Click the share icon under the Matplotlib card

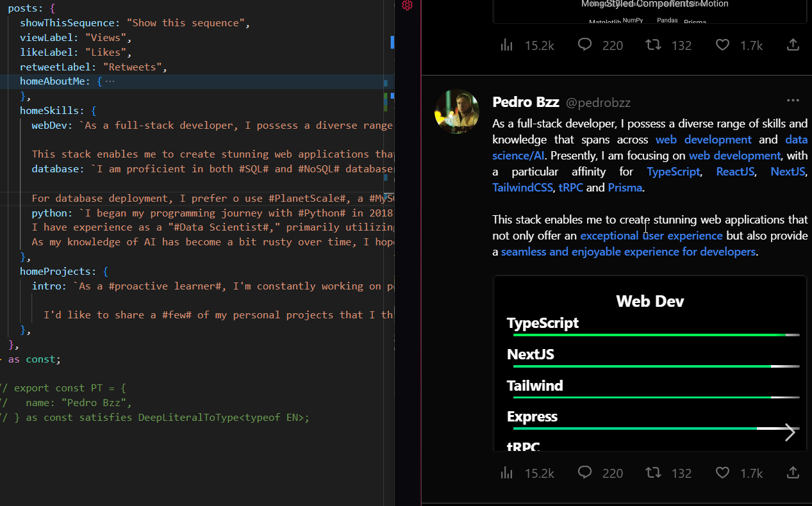tap(793, 45)
